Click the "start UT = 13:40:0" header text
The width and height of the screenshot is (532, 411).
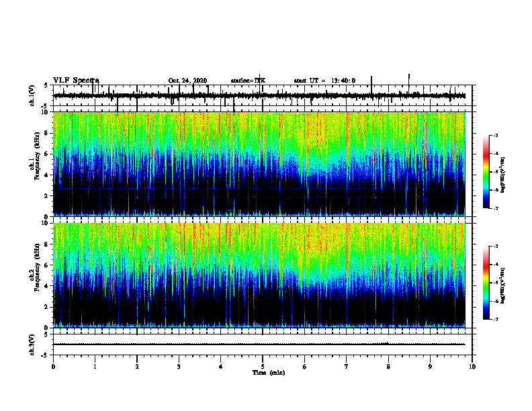(324, 81)
